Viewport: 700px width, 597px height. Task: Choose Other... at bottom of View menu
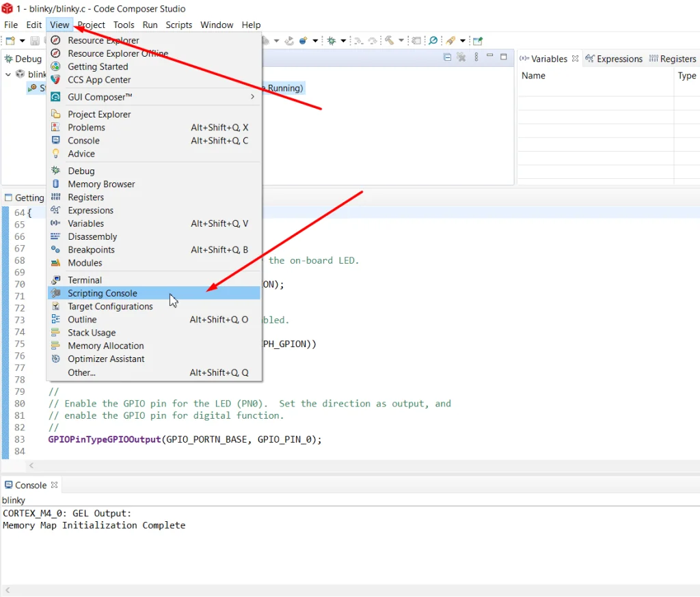coord(154,372)
